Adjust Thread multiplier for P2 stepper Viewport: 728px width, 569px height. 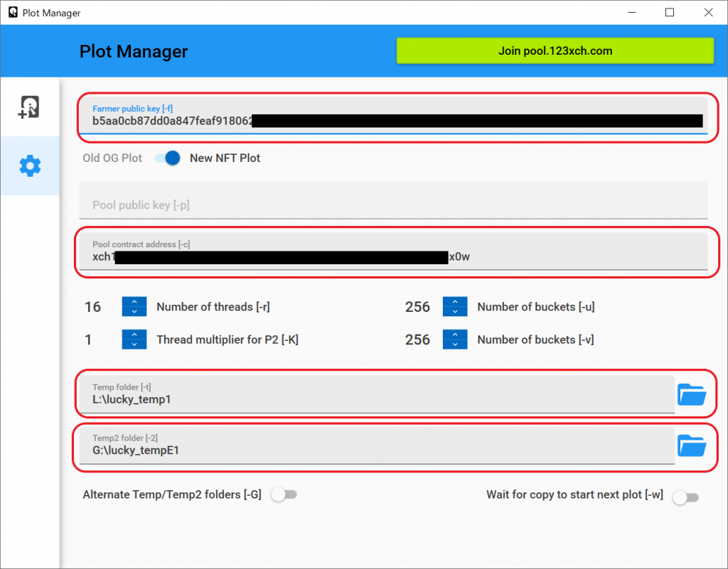coord(134,340)
